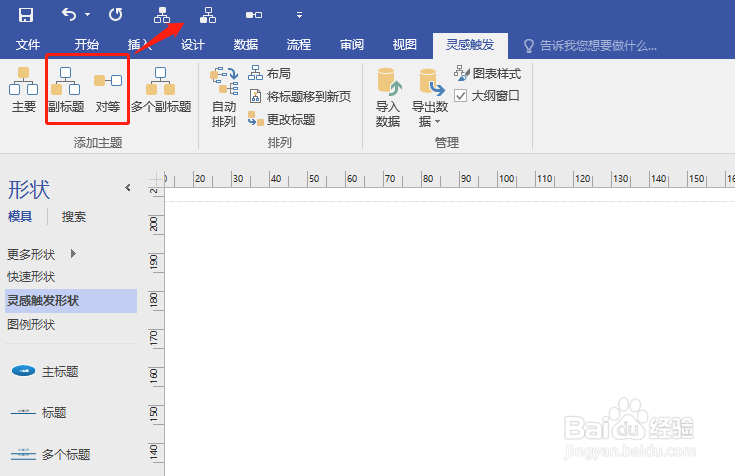Open the undo history dropdown arrow
This screenshot has width=735, height=476.
pos(88,15)
